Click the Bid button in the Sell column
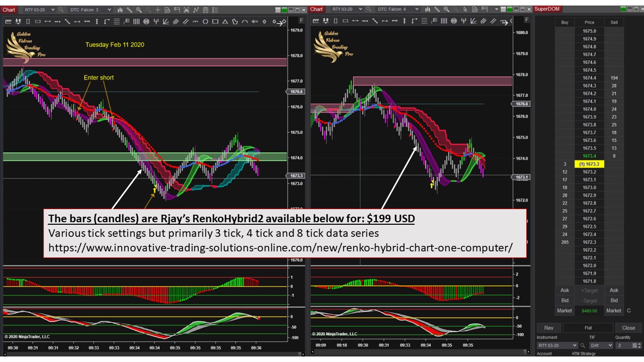 coord(614,301)
